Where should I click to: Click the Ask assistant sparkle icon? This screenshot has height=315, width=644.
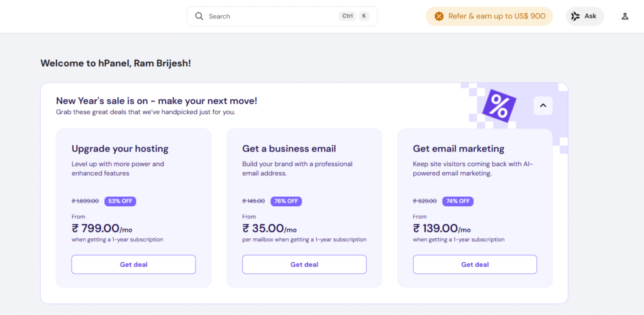[x=575, y=16]
